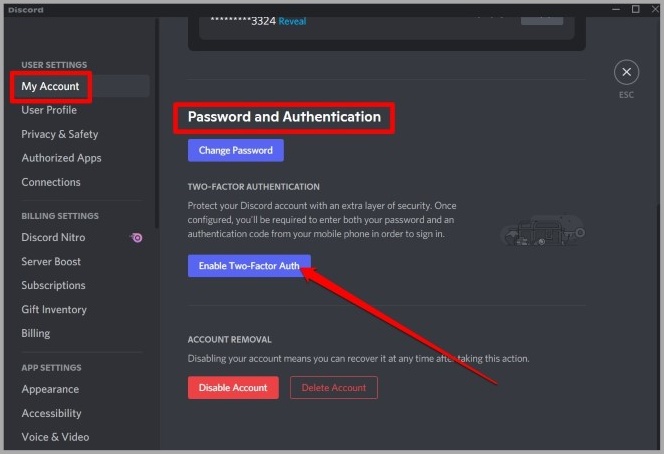Click the ACCOUNT REMOVAL label
The image size is (664, 454).
point(230,340)
